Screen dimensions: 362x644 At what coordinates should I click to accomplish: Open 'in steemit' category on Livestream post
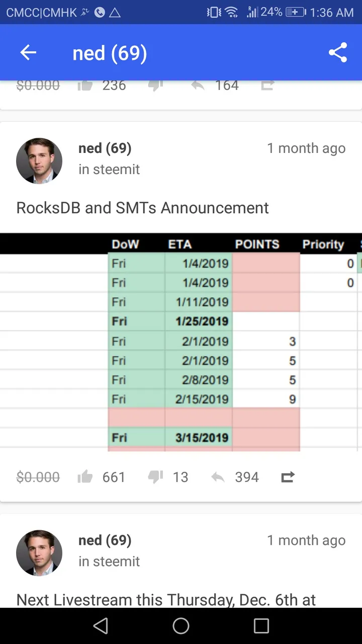point(109,561)
